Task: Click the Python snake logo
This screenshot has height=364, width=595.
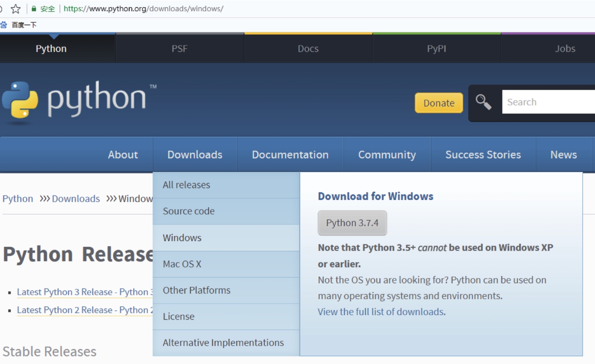Action: coord(20,101)
